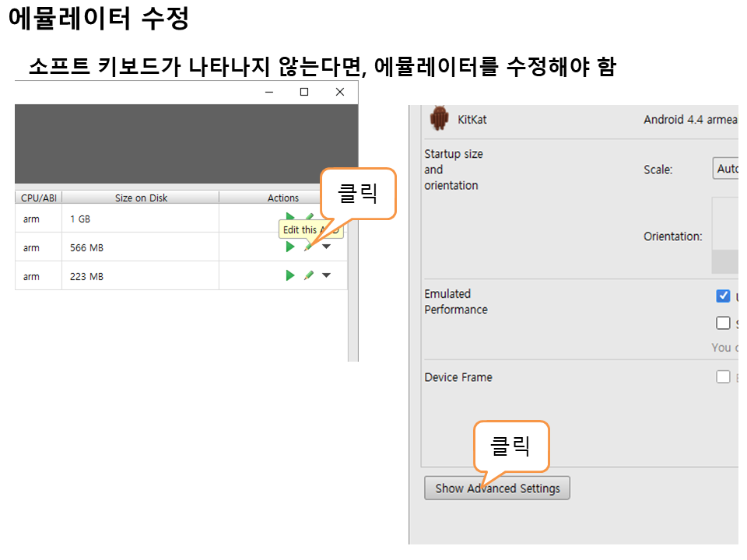Open actions dropdown arrow for 223 MB AVD
The width and height of the screenshot is (747, 560).
pos(326,275)
